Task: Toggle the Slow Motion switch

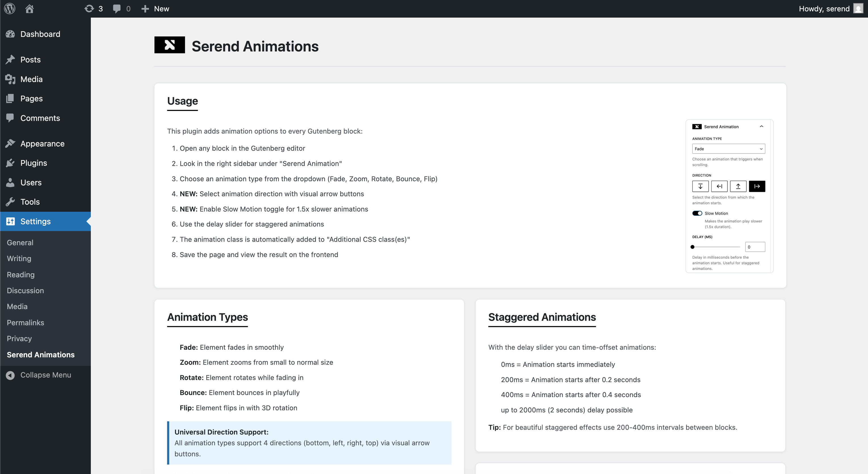Action: 697,213
